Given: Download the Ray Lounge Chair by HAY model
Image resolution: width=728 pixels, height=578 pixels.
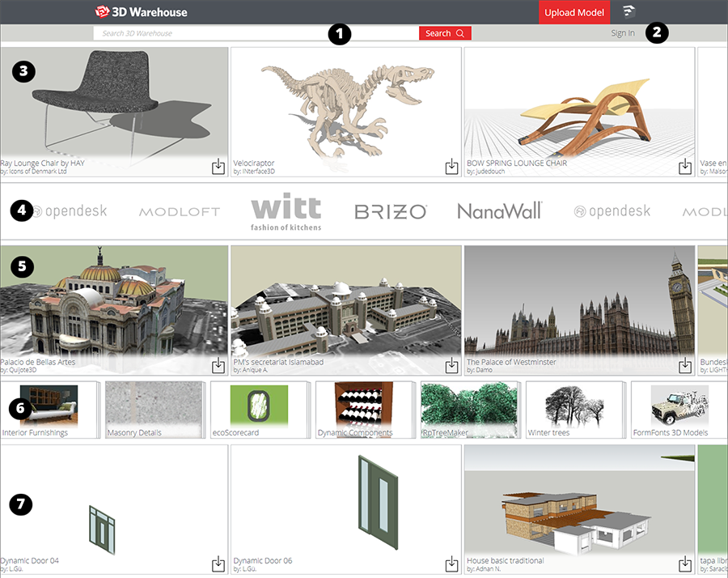Looking at the screenshot, I should point(218,167).
